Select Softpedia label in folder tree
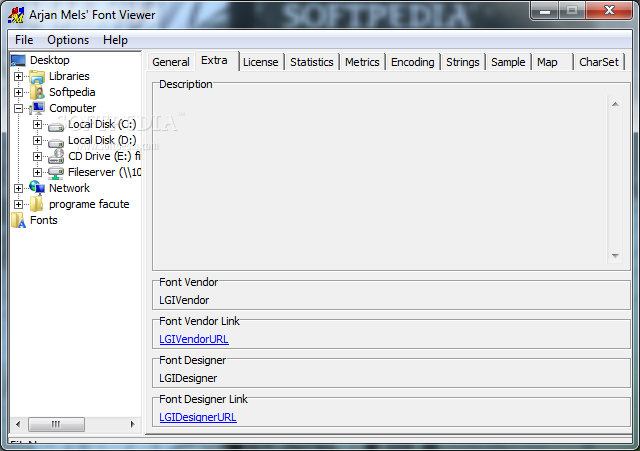 pyautogui.click(x=72, y=92)
